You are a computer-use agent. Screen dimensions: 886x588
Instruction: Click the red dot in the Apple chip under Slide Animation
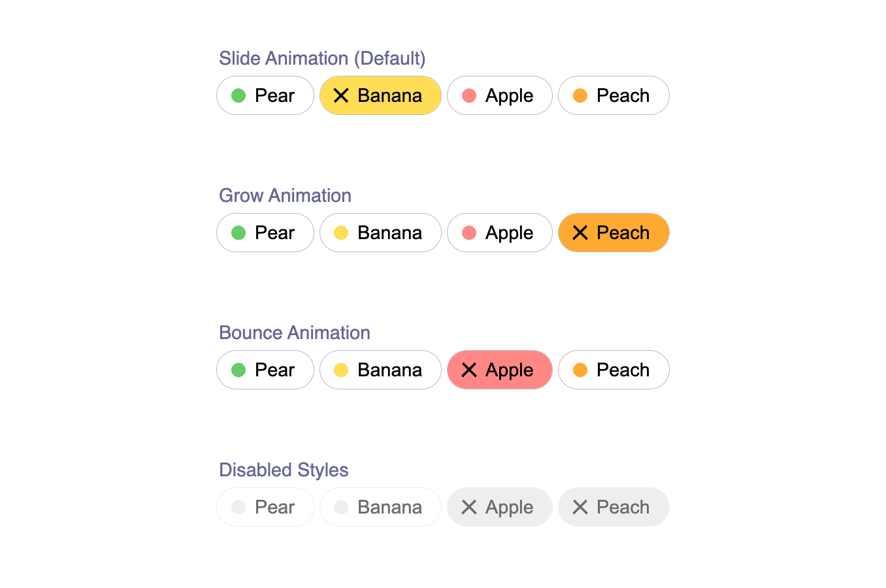coord(470,95)
